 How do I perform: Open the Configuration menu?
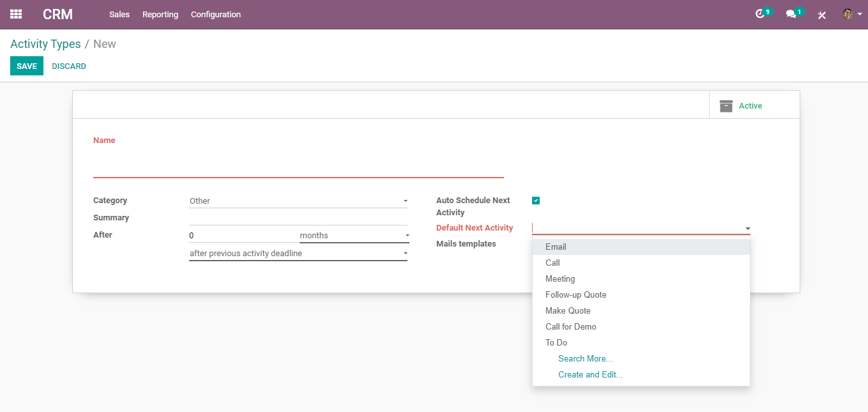coord(216,14)
